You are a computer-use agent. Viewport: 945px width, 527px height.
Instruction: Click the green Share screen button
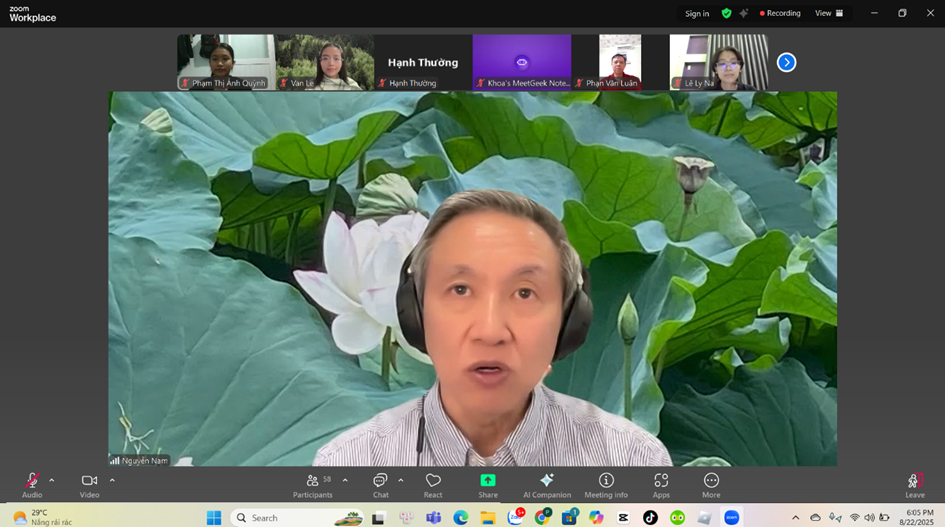[x=488, y=482]
